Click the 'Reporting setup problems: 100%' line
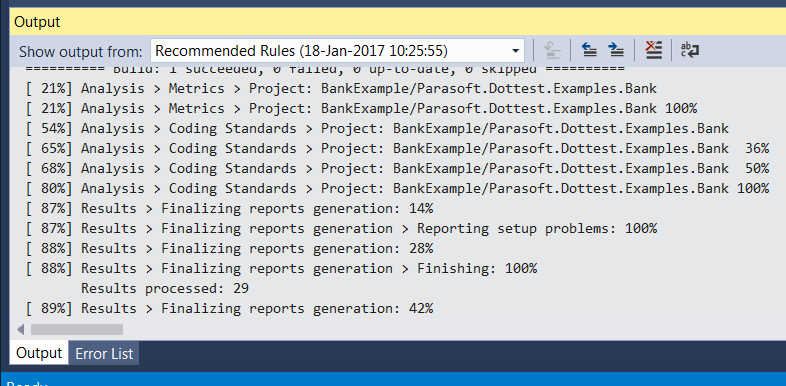Screen dimensions: 786x386 pyautogui.click(x=341, y=229)
